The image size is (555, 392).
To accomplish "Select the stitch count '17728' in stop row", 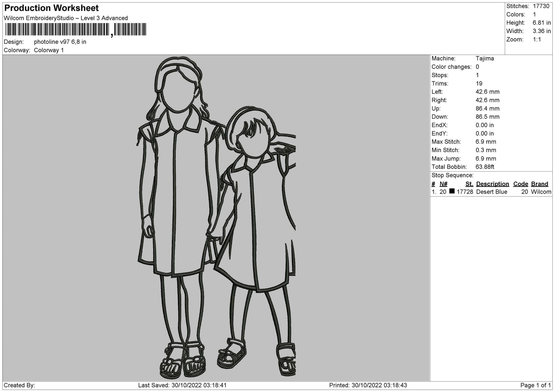I will [x=465, y=192].
